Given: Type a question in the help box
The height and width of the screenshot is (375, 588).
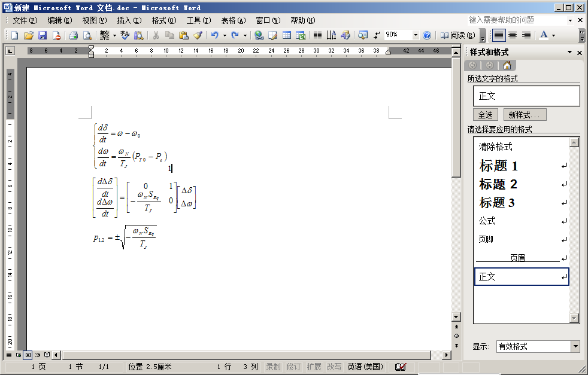Looking at the screenshot, I should pyautogui.click(x=517, y=20).
